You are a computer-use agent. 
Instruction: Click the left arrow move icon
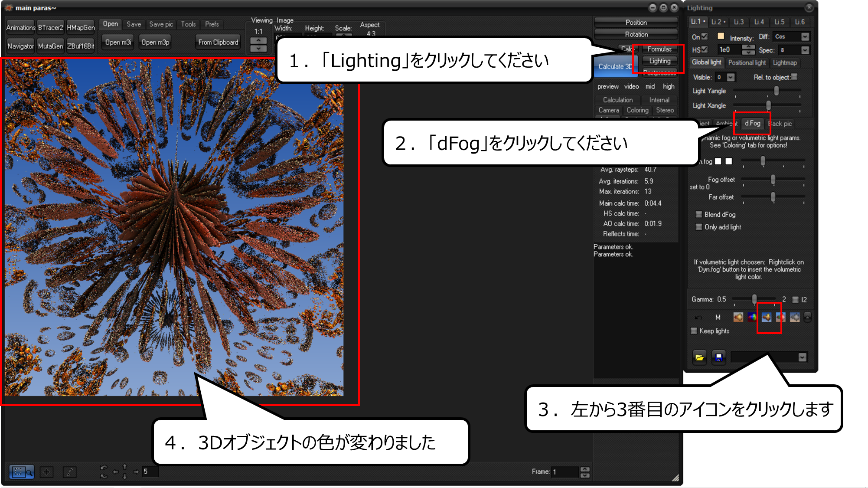pos(115,472)
